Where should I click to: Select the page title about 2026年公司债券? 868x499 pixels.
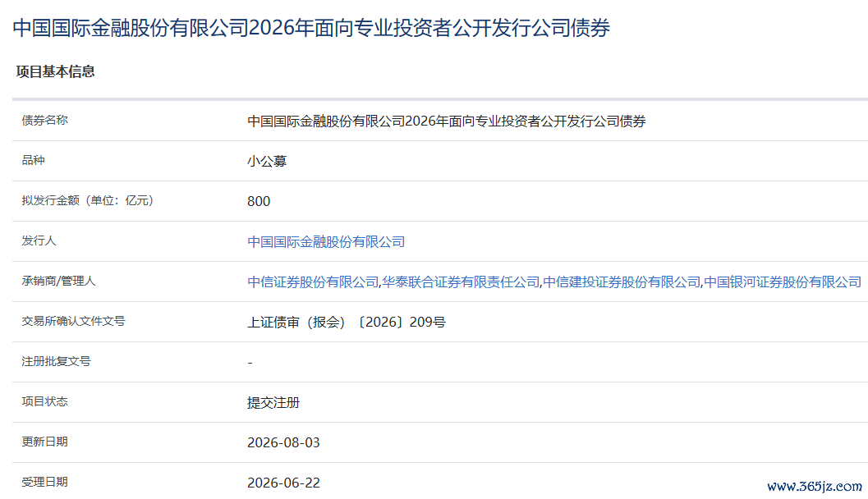point(311,28)
